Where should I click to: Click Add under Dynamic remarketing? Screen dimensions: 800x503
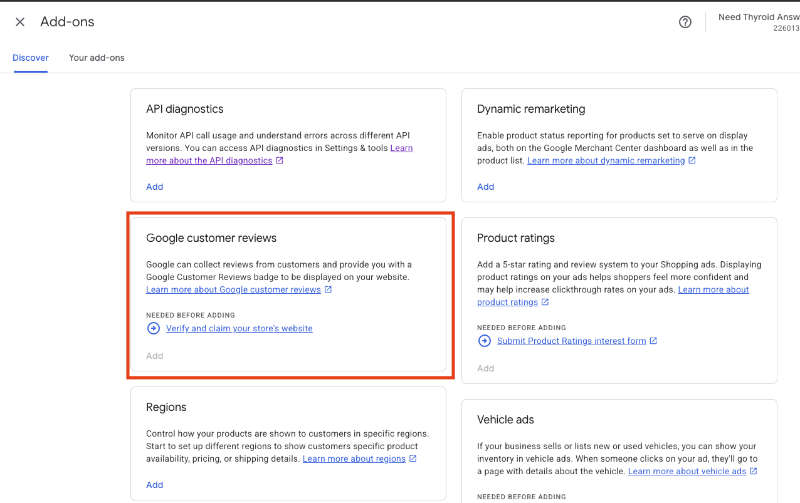point(485,187)
